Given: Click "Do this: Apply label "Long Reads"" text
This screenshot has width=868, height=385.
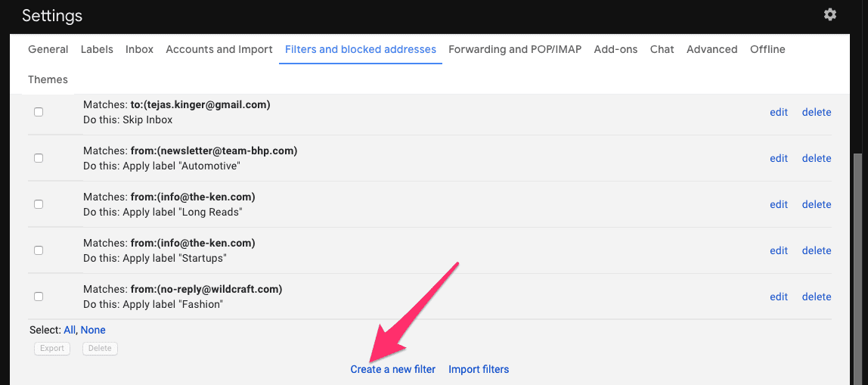Looking at the screenshot, I should [163, 212].
